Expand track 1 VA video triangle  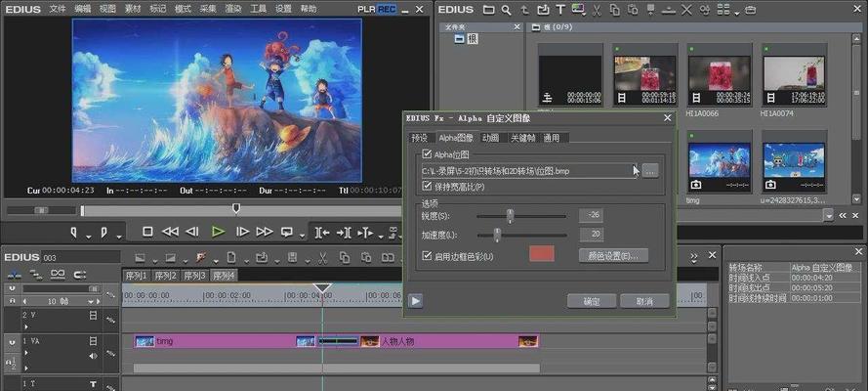click(26, 352)
